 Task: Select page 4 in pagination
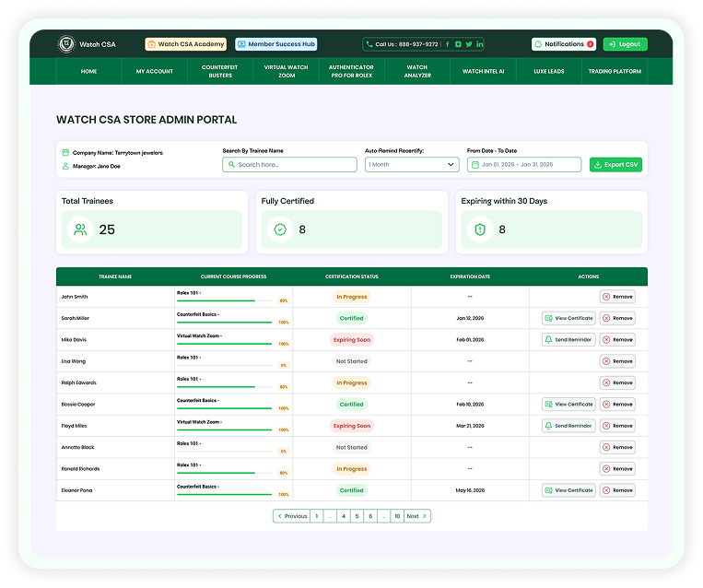pos(344,516)
